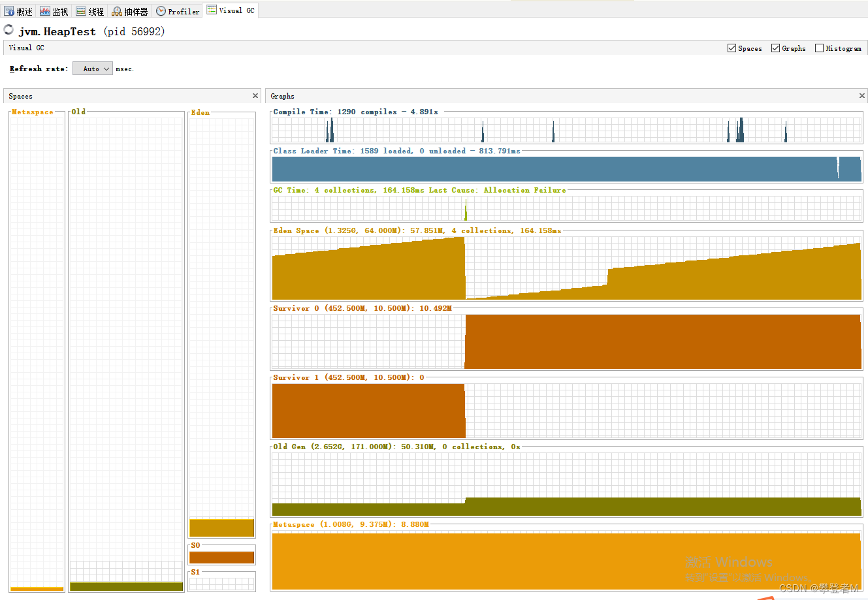Open the Profiler tab

[178, 11]
